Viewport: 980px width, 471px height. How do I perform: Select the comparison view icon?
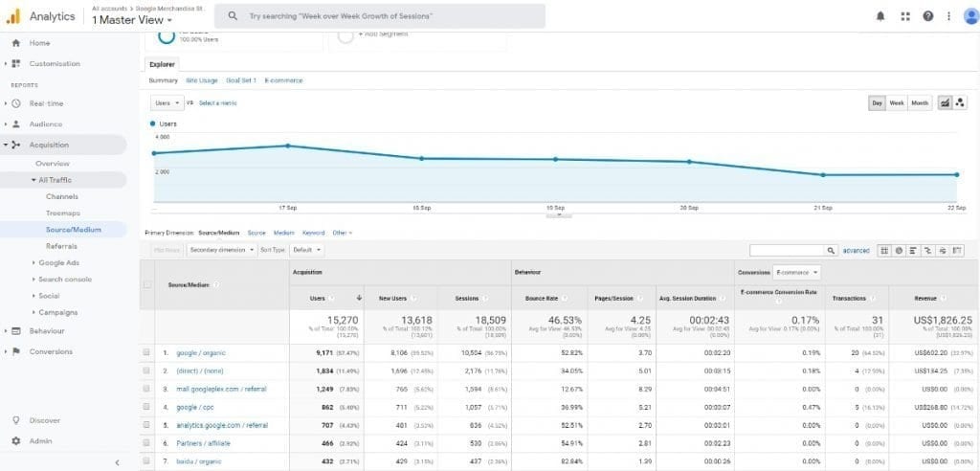(927, 250)
